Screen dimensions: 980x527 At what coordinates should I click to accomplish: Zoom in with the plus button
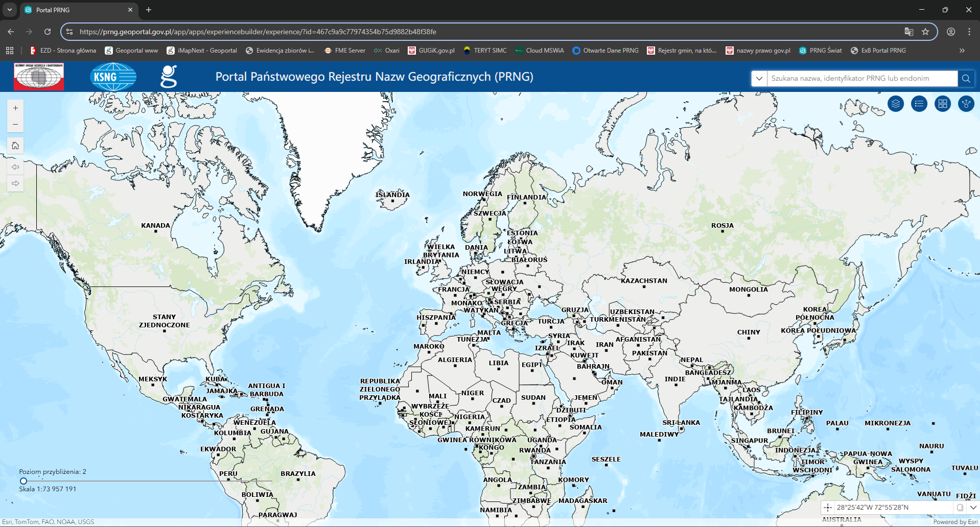[x=15, y=108]
